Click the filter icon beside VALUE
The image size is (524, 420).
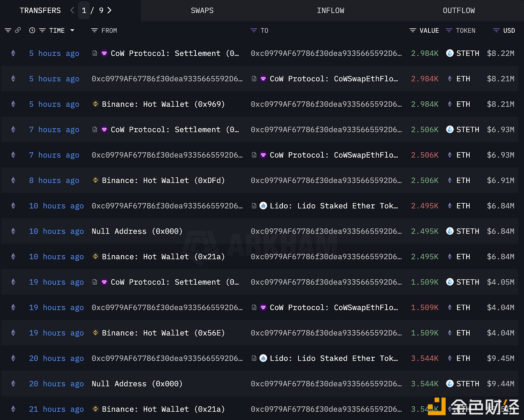(412, 30)
